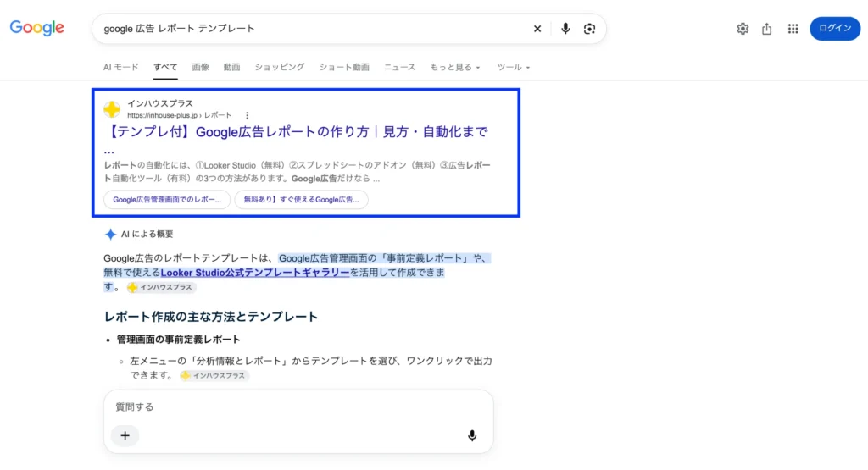Image resolution: width=868 pixels, height=470 pixels.
Task: Click the microphone icon in the question box
Action: 472,436
